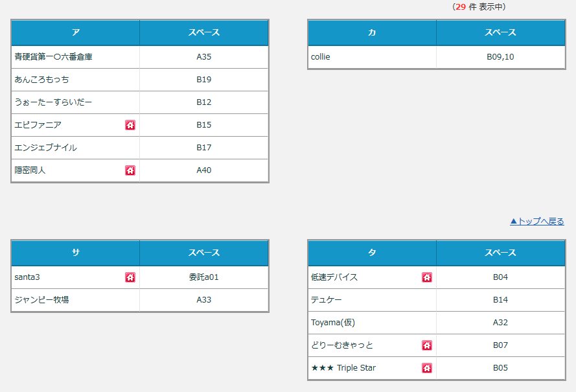Viewport: 576px width, 392px height.
Task: Click the space cell B19
Action: pos(204,80)
